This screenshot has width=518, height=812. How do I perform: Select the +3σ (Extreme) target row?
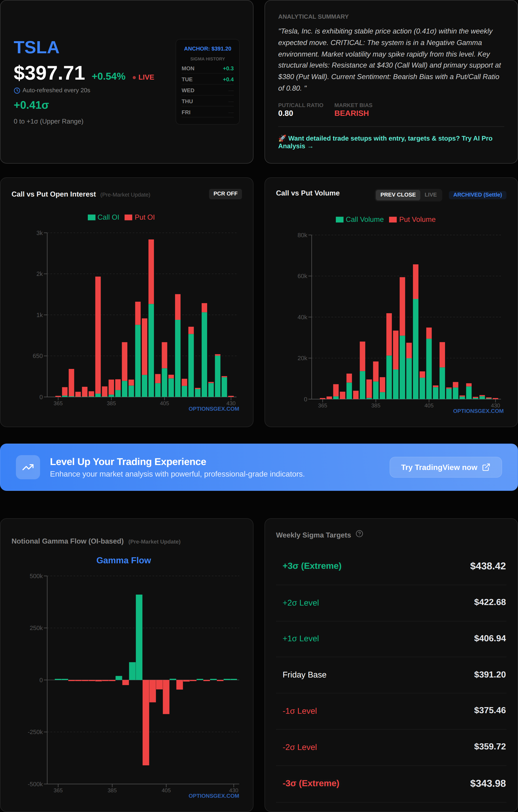[x=391, y=566]
